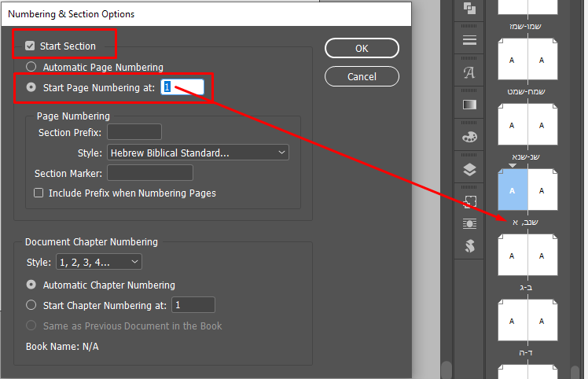Select the right page of spread שמח-שמט
Image resolution: width=588 pixels, height=379 pixels.
[x=542, y=60]
